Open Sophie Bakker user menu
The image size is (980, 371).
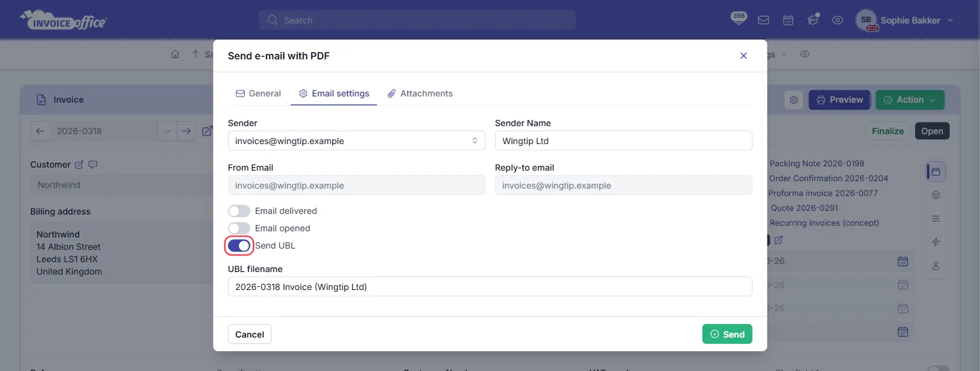(x=905, y=20)
